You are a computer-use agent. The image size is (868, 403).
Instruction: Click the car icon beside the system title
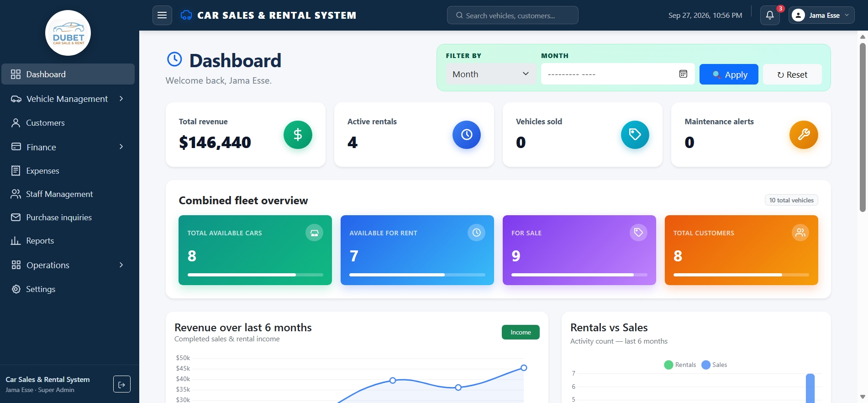pos(186,16)
